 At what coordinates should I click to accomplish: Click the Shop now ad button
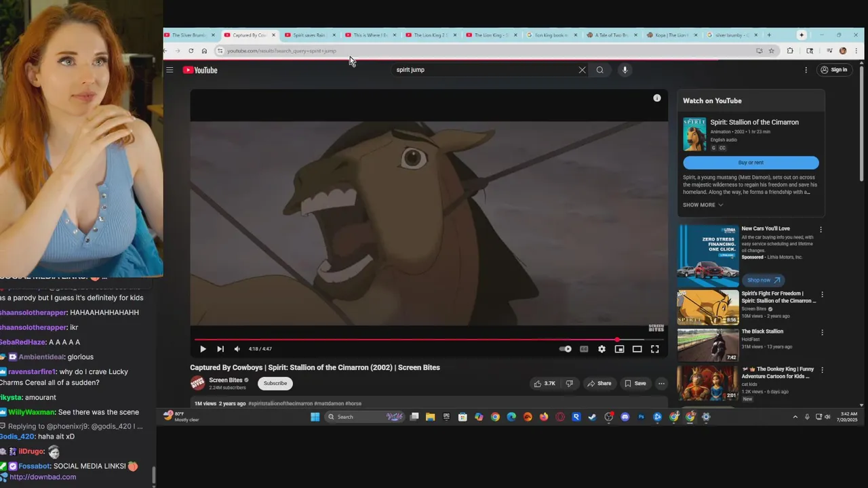763,280
